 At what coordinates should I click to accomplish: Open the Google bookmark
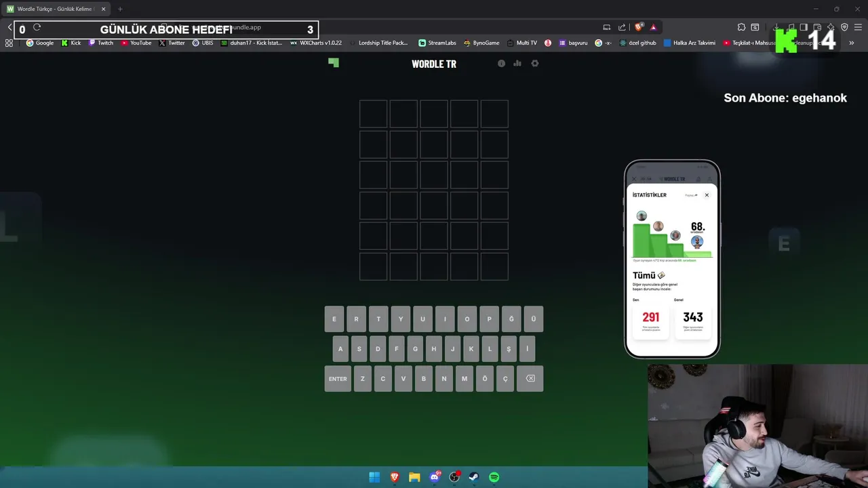coord(40,43)
